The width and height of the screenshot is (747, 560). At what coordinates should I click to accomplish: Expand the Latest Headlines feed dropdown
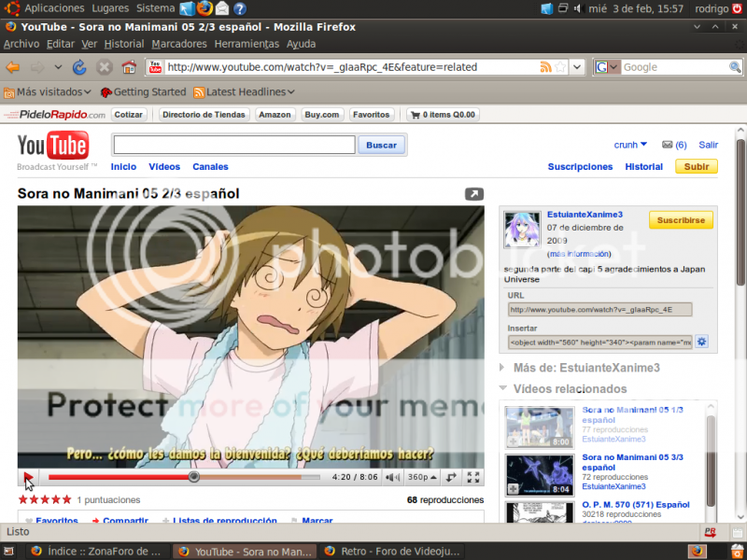click(245, 91)
